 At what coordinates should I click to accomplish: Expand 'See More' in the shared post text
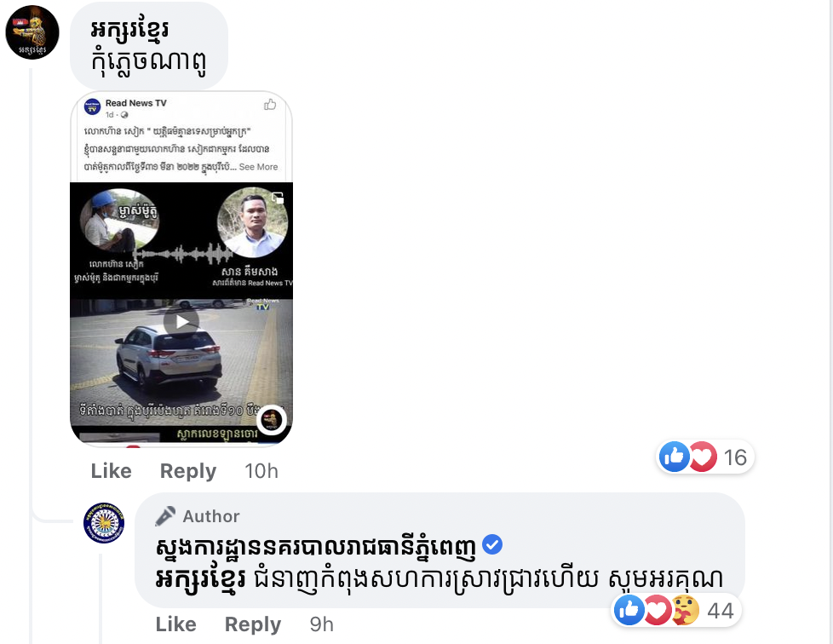[x=258, y=167]
